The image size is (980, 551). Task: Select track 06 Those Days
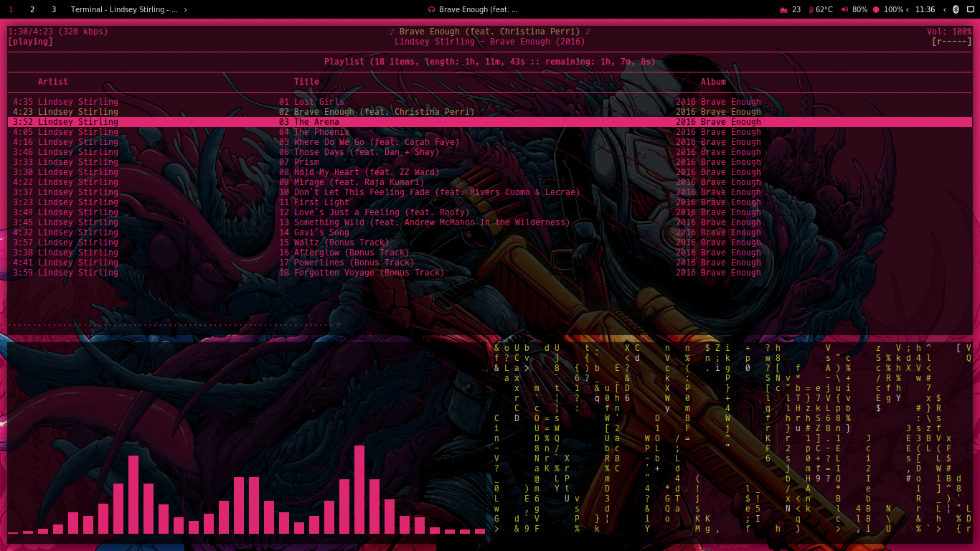490,152
